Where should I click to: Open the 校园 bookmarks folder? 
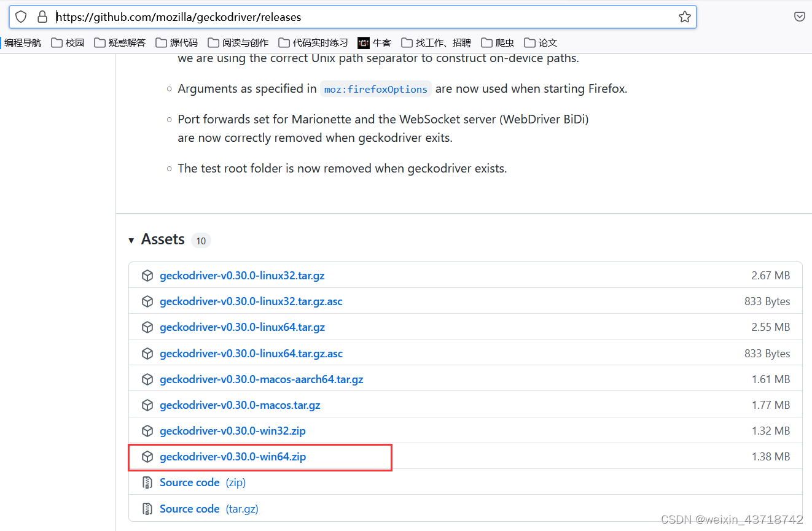click(x=68, y=42)
